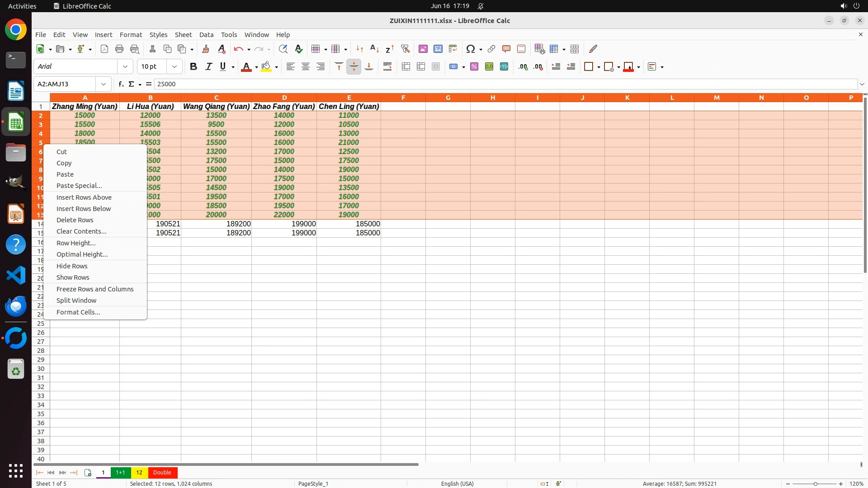Viewport: 868px width, 488px height.
Task: Open the font size dropdown
Action: [x=175, y=67]
